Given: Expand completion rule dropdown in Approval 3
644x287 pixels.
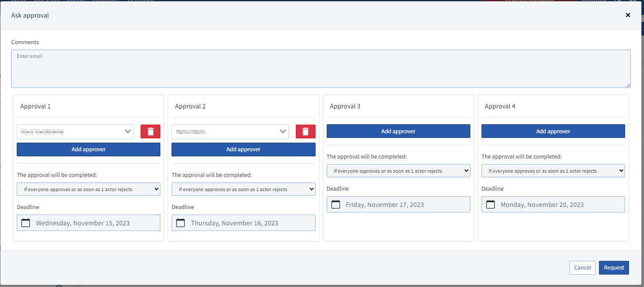Looking at the screenshot, I should (x=398, y=171).
